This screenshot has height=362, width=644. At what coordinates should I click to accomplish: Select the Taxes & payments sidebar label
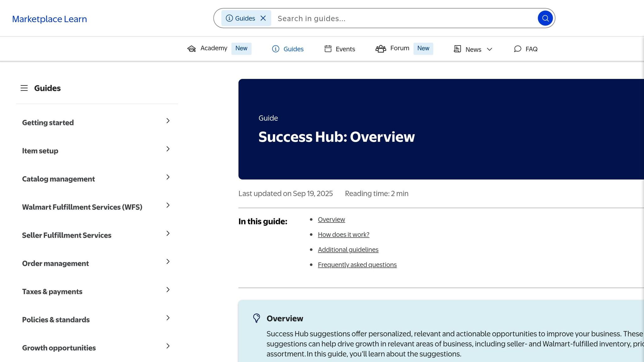[52, 292]
